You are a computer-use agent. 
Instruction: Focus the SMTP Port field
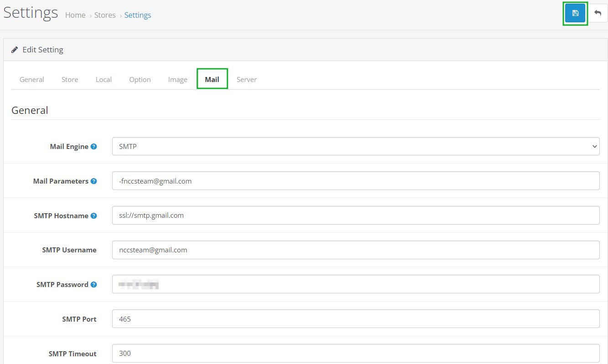[356, 319]
